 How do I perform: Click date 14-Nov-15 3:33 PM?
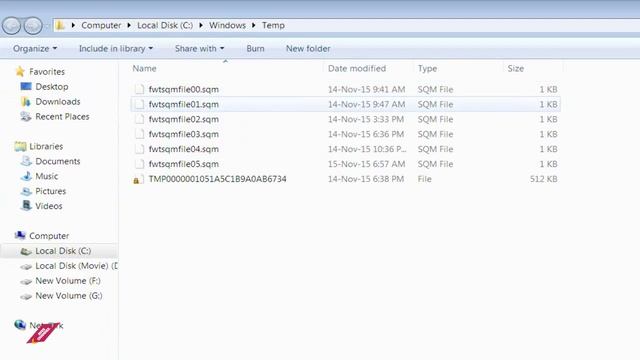point(366,119)
